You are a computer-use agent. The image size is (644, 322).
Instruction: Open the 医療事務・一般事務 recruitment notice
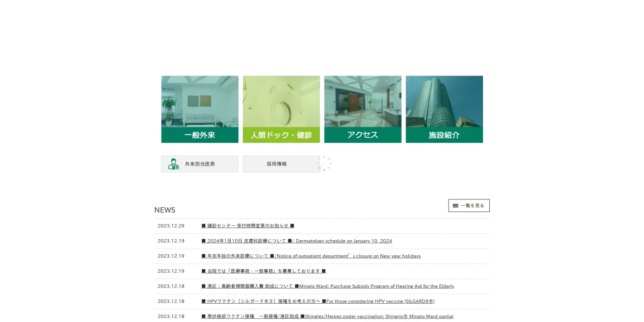(x=263, y=271)
